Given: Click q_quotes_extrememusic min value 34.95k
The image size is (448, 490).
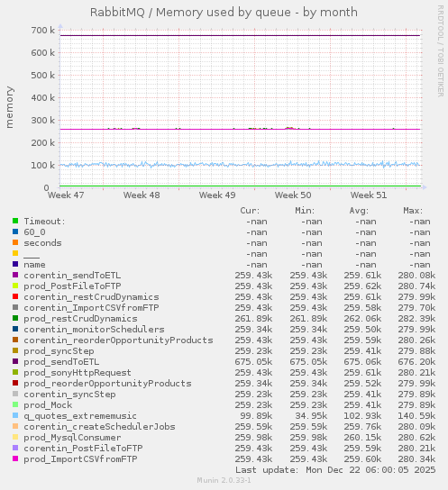Looking at the screenshot, I should pyautogui.click(x=311, y=416).
